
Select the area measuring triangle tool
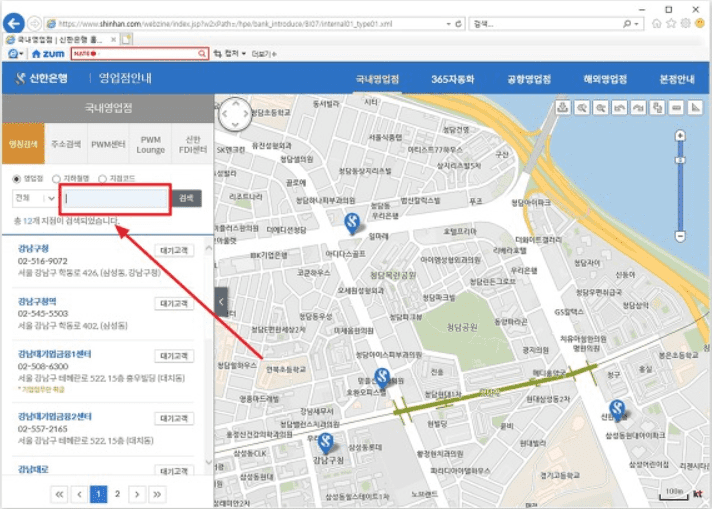(x=695, y=108)
